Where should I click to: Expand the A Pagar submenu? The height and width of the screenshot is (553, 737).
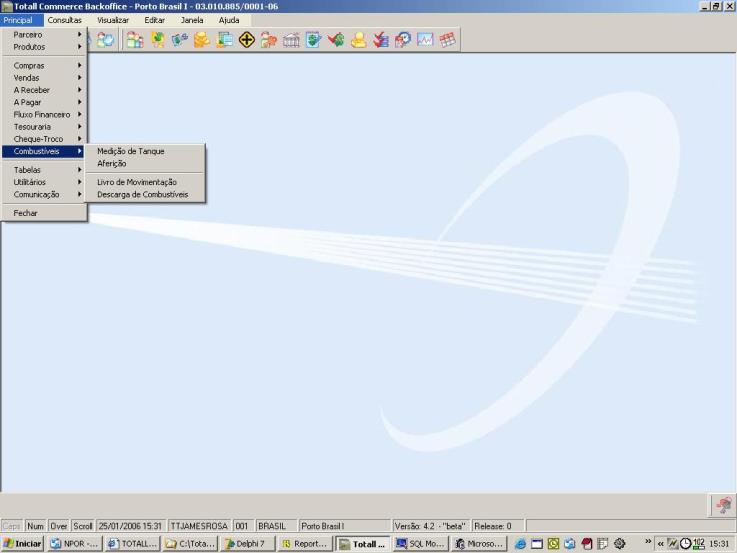pos(44,102)
